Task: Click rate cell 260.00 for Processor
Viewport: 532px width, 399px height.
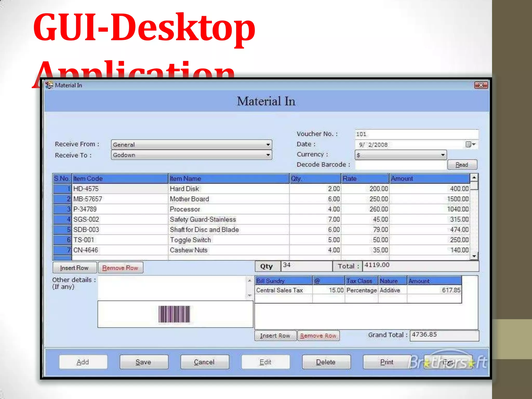Action: coord(365,209)
